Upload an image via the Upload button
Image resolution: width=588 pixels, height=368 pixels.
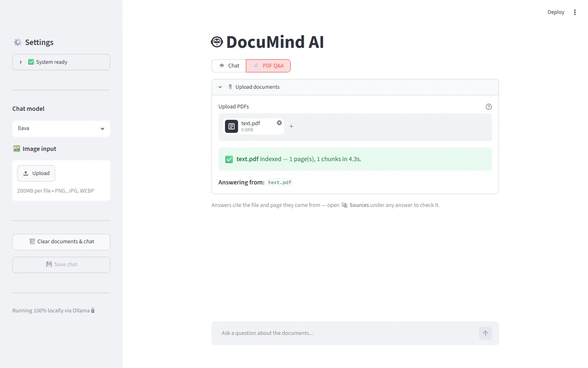[36, 173]
